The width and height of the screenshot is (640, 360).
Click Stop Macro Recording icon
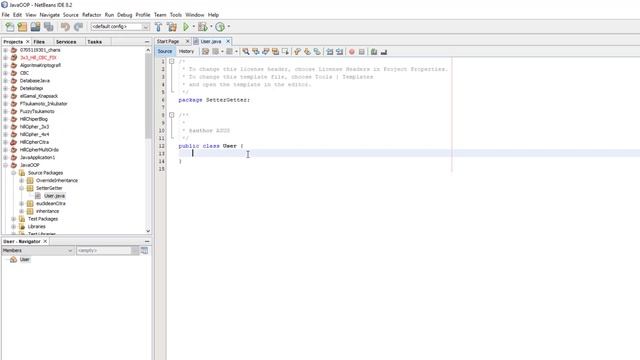coord(361,51)
